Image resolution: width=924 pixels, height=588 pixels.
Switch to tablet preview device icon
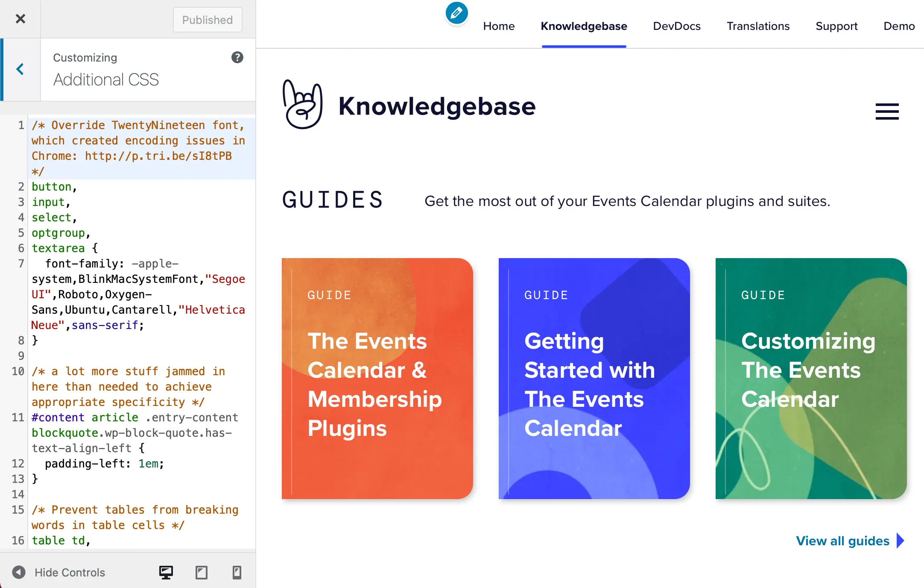[x=202, y=572]
